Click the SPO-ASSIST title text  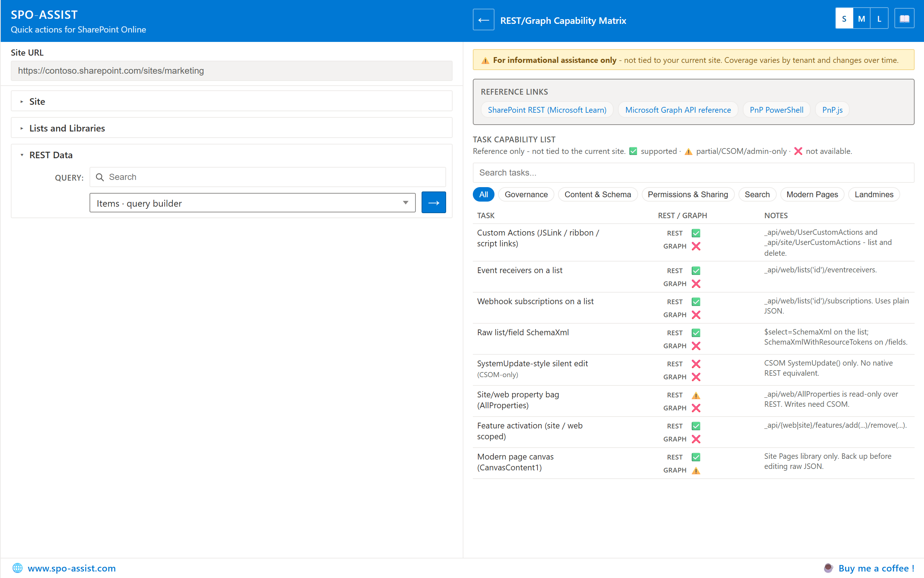click(44, 14)
